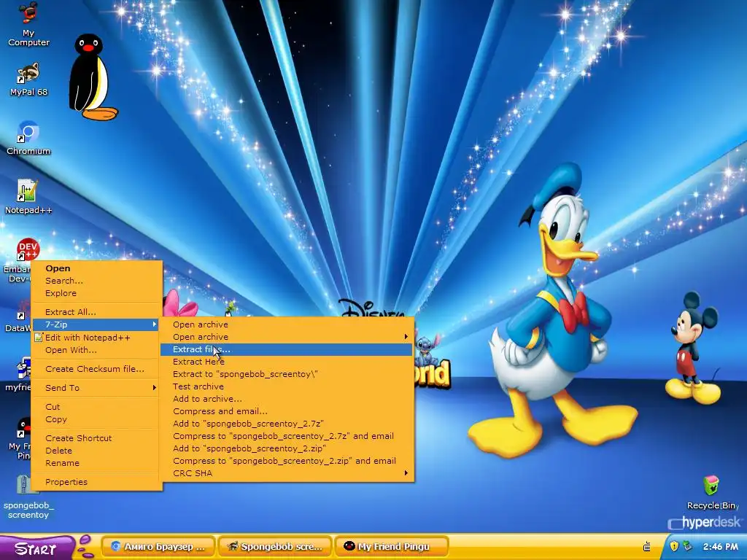Choose Edit with Notepad++
This screenshot has height=560, width=747.
pos(97,337)
